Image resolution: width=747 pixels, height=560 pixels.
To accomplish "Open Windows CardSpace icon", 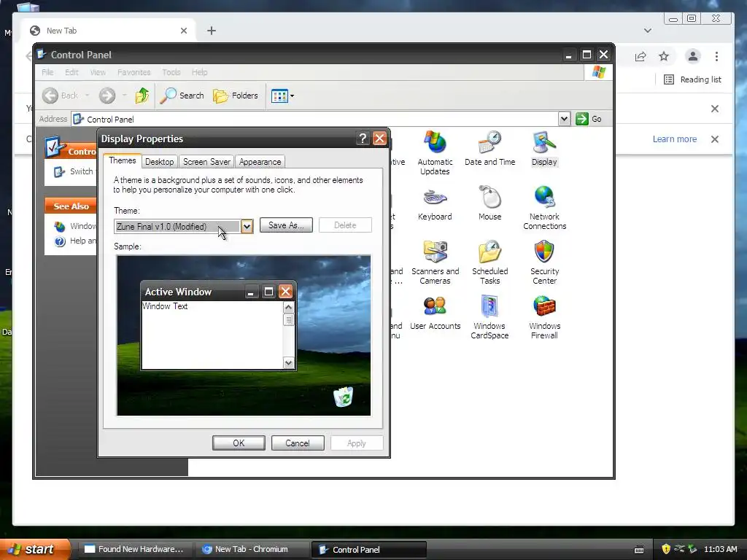I will (489, 317).
